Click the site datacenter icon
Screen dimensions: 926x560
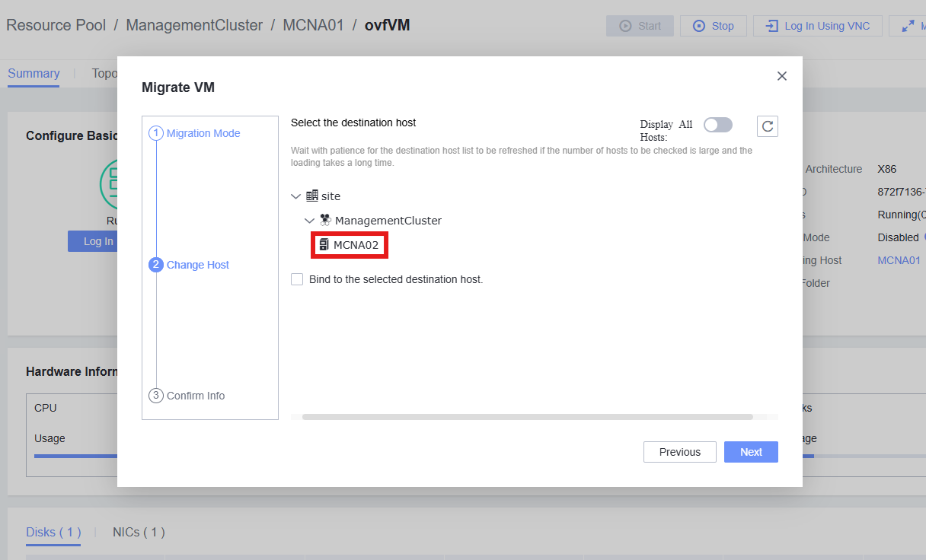click(x=311, y=196)
